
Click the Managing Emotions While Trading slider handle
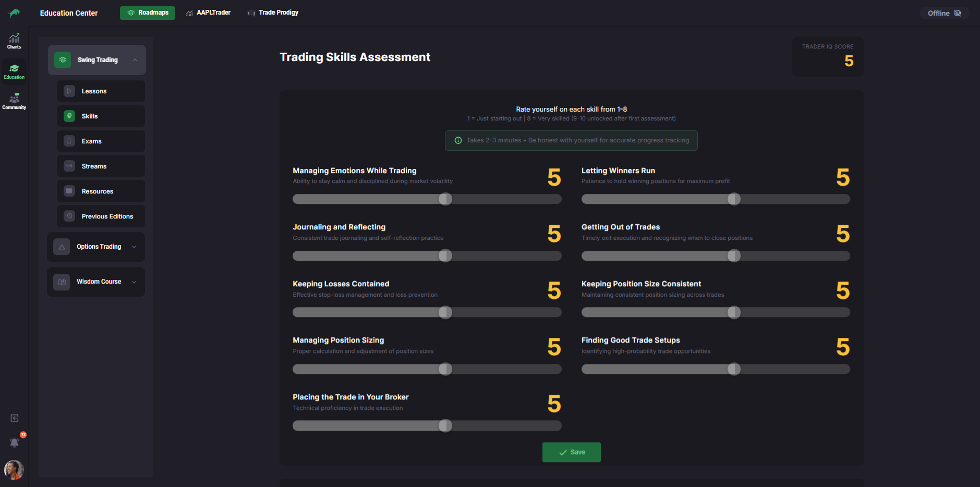click(445, 199)
